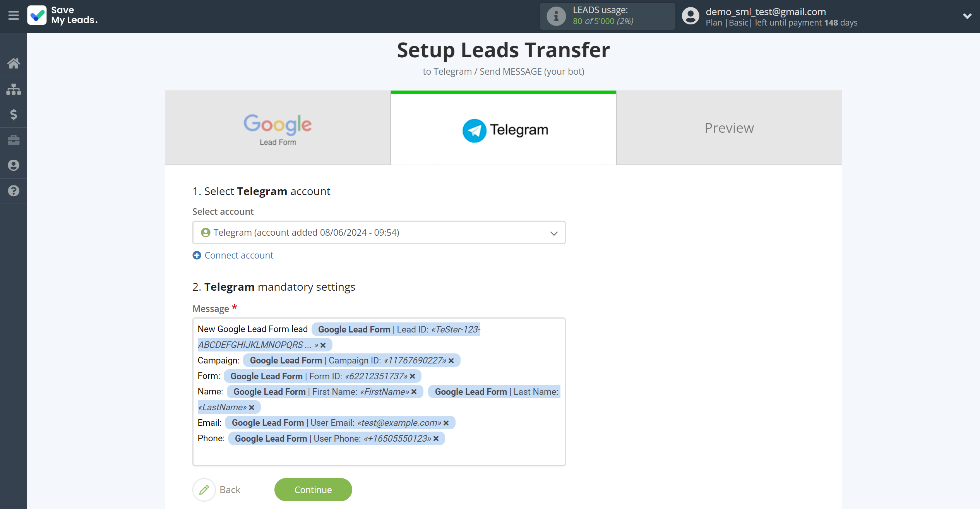Switch to the Google Lead Form tab

pyautogui.click(x=278, y=128)
